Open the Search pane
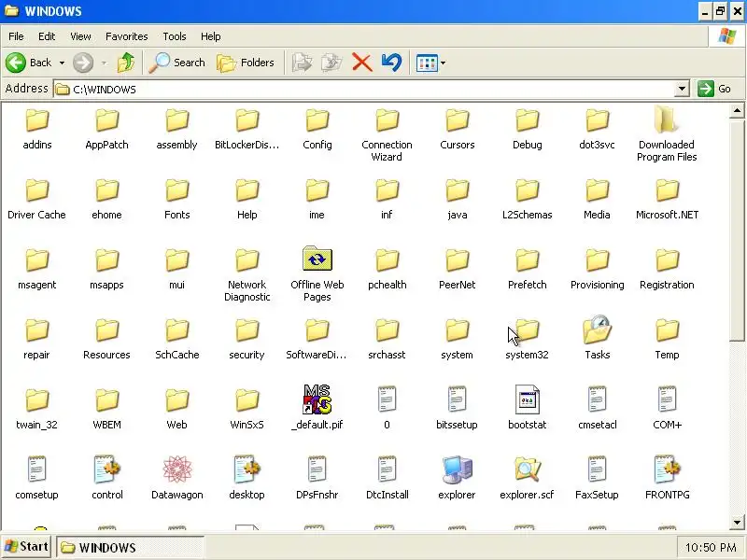 tap(176, 63)
